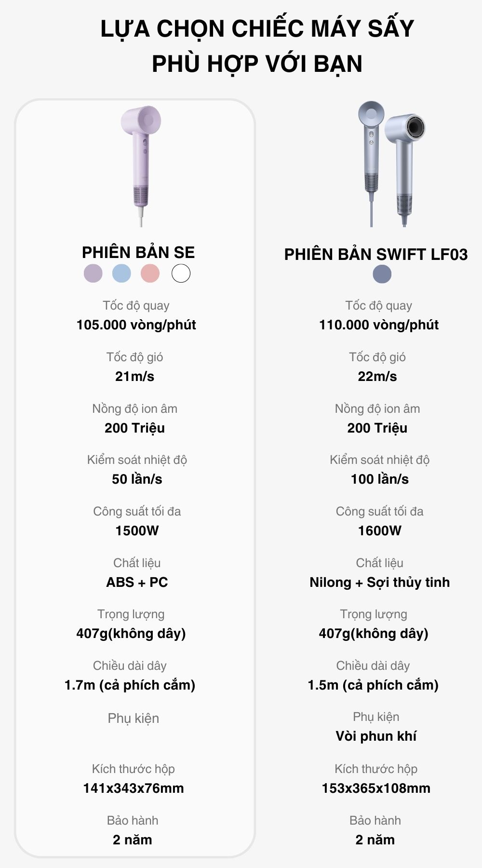482x868 pixels.
Task: Click the main heading about choosing a dryer
Action: pyautogui.click(x=257, y=46)
